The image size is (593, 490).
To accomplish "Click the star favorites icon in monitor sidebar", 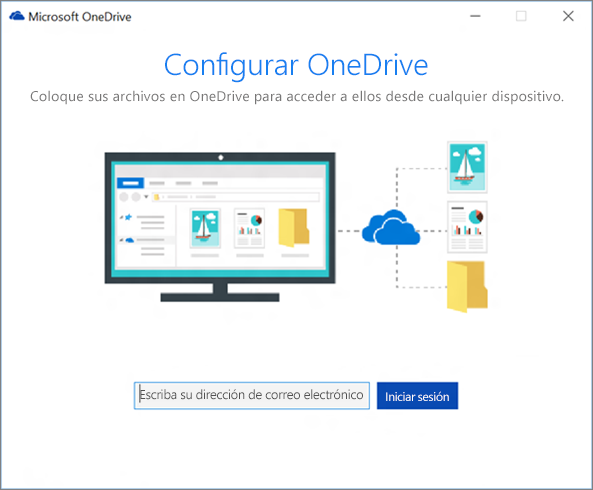I will tap(128, 217).
